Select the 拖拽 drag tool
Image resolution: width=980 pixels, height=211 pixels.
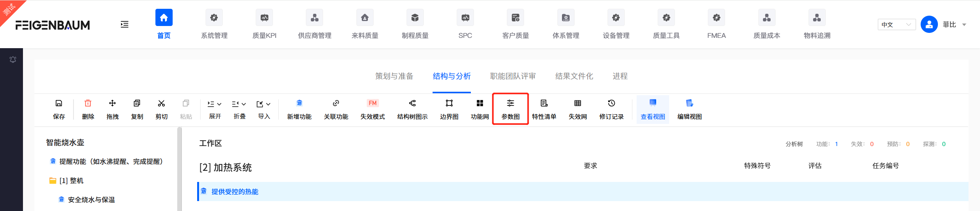click(x=113, y=109)
